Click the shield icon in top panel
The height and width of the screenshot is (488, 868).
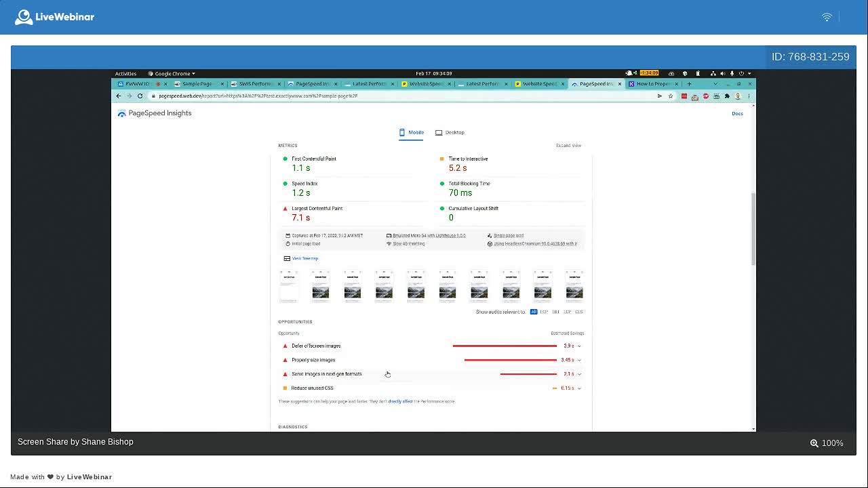(x=685, y=73)
